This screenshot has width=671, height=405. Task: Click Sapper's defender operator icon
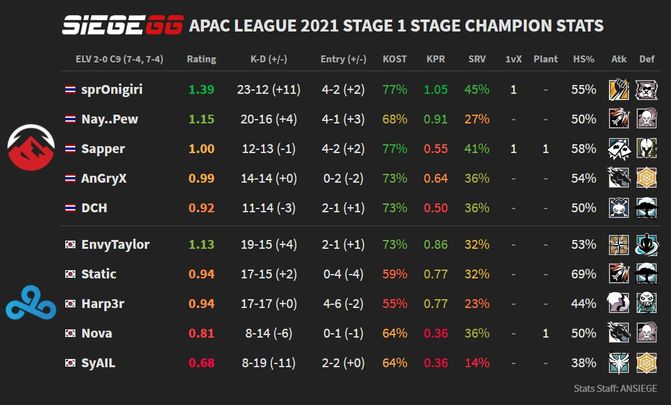point(646,149)
